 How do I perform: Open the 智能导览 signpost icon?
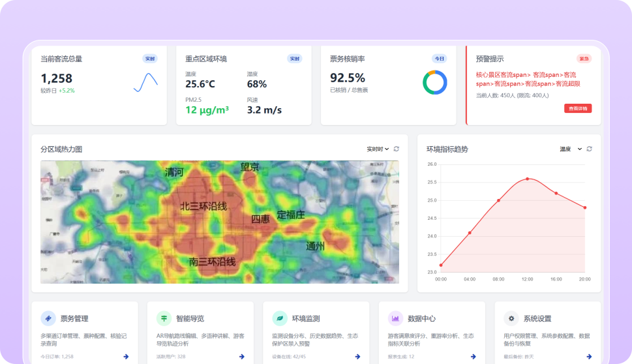164,318
